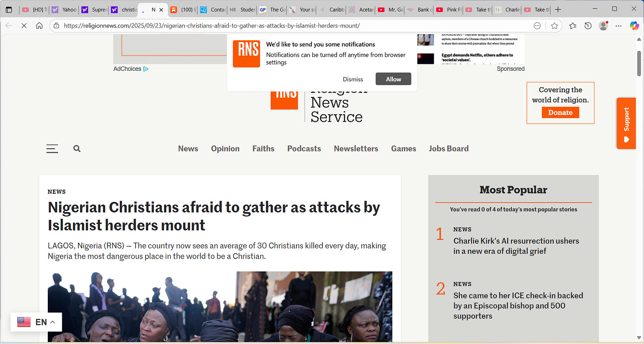Open the profile avatar menu

(x=603, y=26)
